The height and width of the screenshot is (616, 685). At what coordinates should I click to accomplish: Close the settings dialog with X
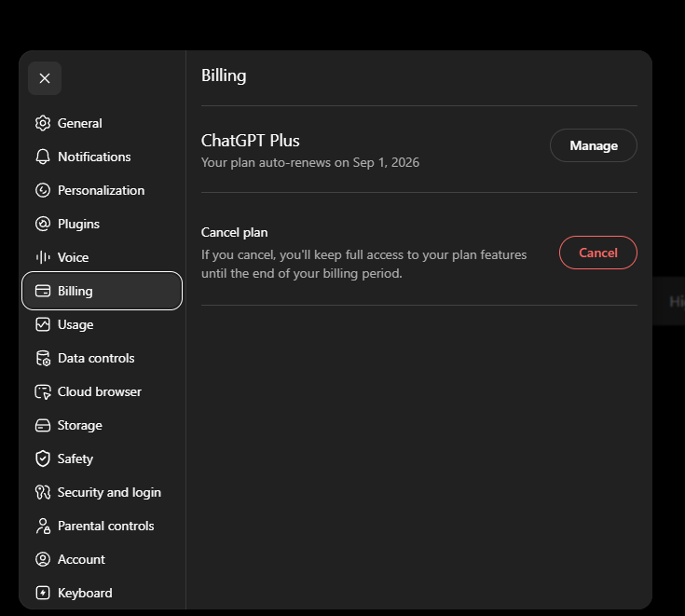point(45,78)
